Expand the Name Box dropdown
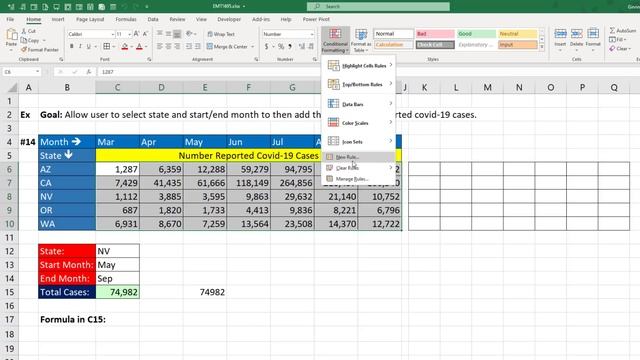 point(38,71)
